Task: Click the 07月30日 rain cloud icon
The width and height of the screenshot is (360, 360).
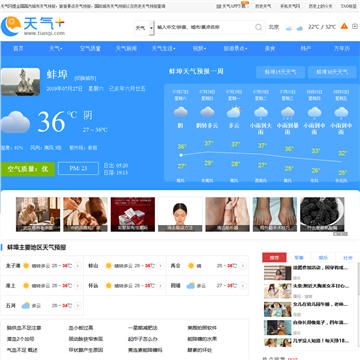Action: (261, 112)
